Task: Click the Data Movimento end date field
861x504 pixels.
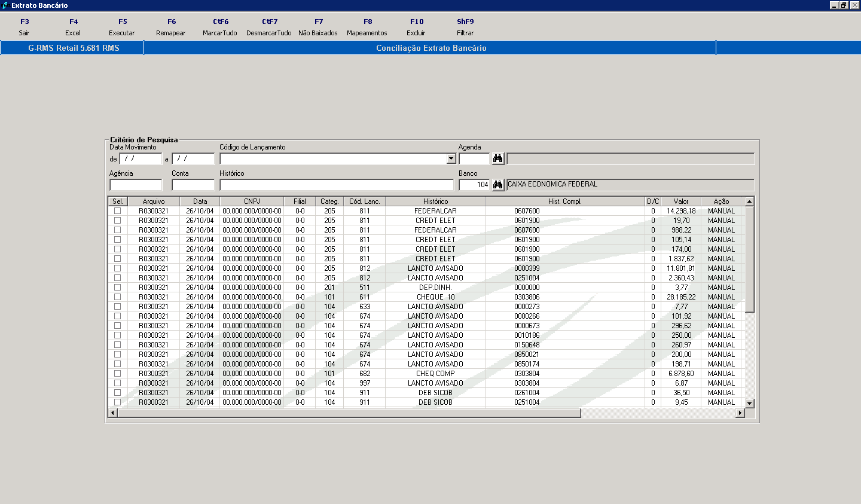Action: click(193, 158)
